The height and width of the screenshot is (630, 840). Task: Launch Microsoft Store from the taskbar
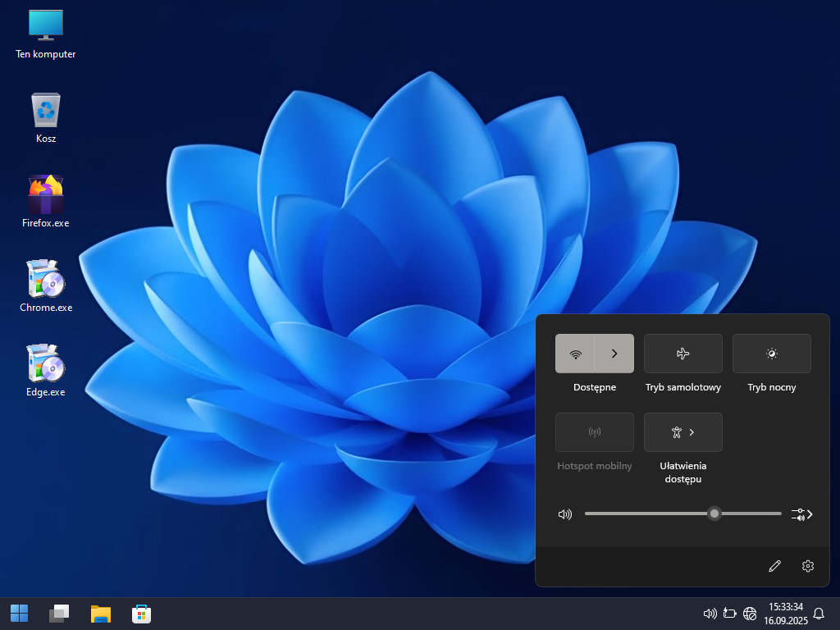[x=142, y=614]
